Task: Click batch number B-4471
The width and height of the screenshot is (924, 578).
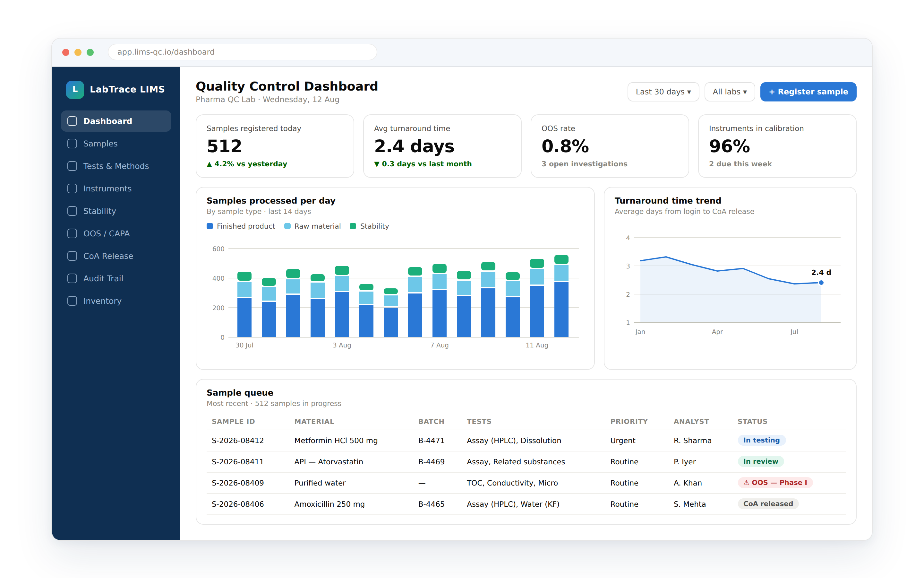Action: (432, 440)
